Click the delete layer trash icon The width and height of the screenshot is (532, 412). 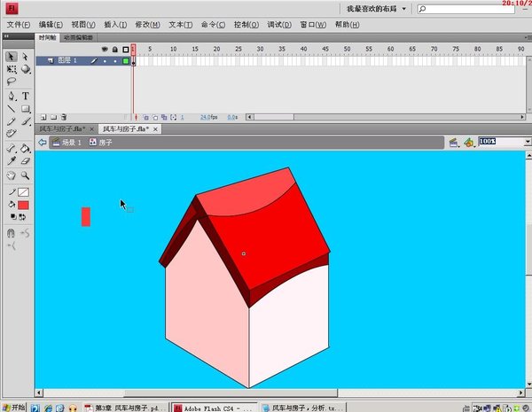[64, 117]
